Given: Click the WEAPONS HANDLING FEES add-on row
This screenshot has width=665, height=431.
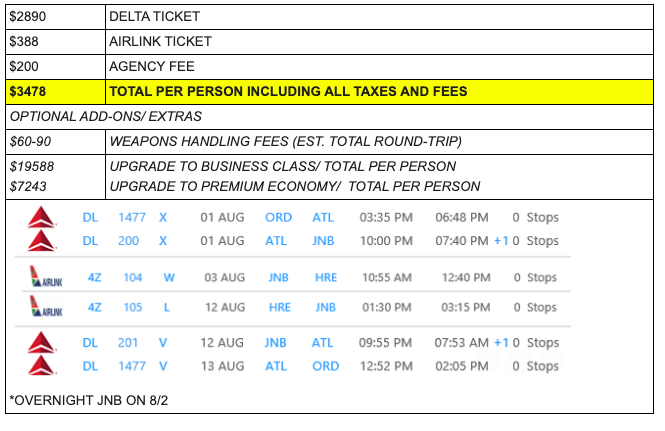Looking at the screenshot, I should (x=329, y=142).
